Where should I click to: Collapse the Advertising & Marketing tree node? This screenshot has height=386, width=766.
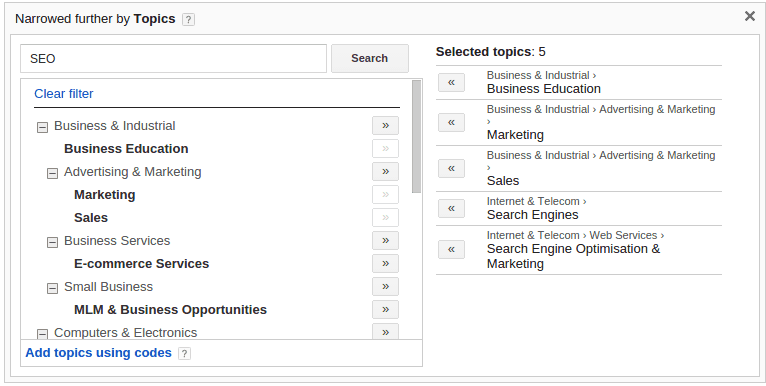pos(52,173)
